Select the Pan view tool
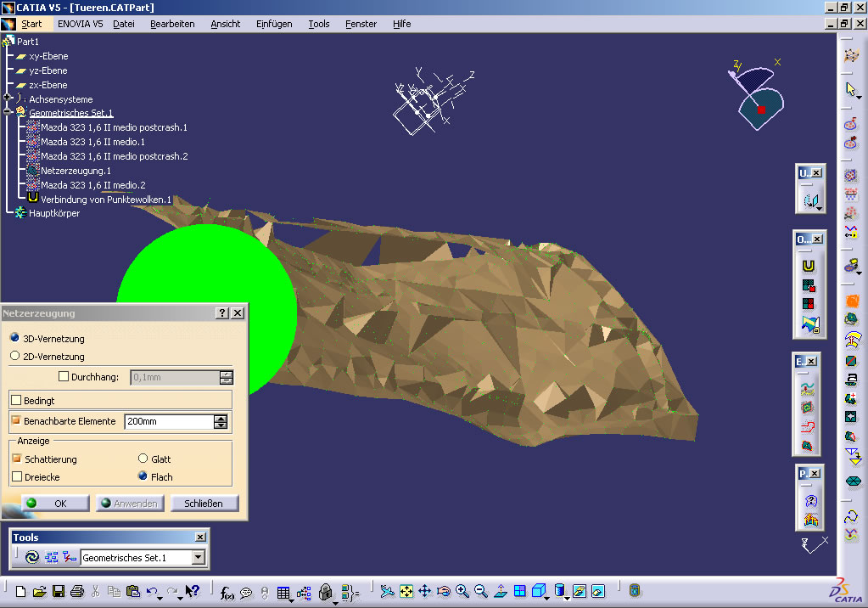Screen dimensions: 868x608 click(x=424, y=591)
